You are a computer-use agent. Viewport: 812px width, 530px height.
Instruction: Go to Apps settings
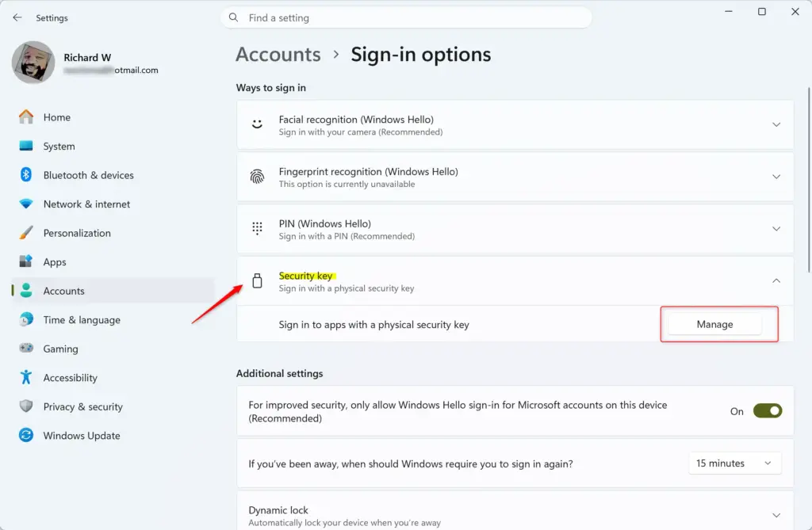click(x=113, y=262)
